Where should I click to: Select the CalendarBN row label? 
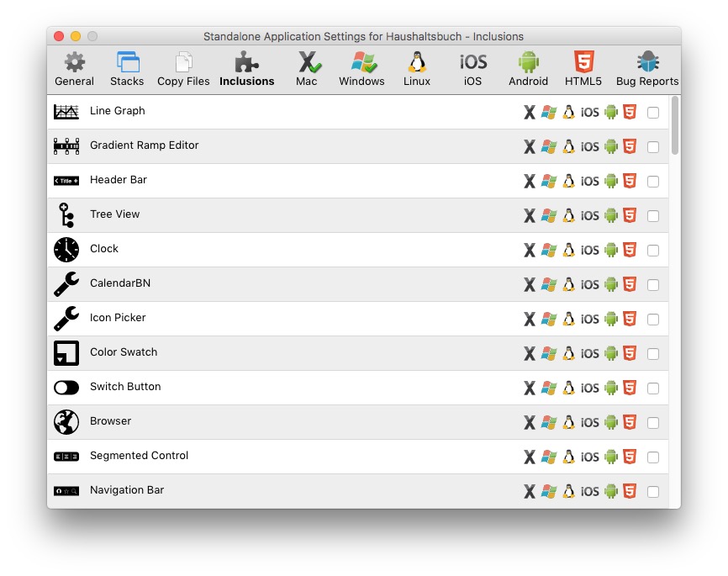tap(120, 283)
